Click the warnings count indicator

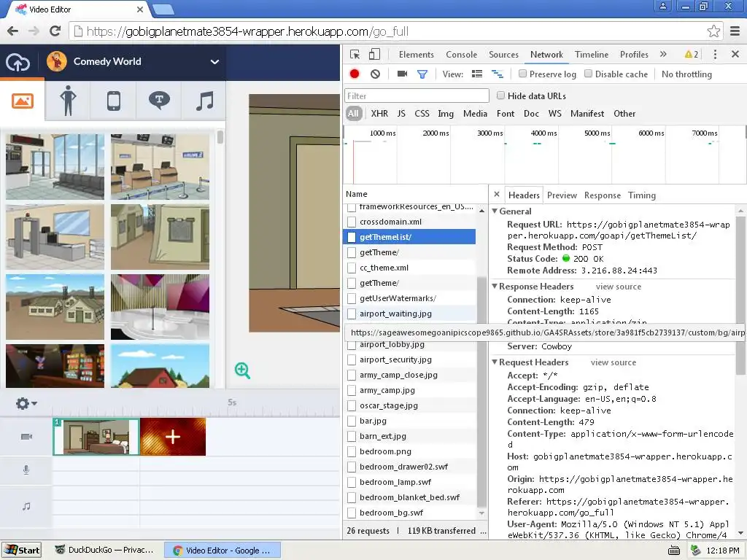692,54
